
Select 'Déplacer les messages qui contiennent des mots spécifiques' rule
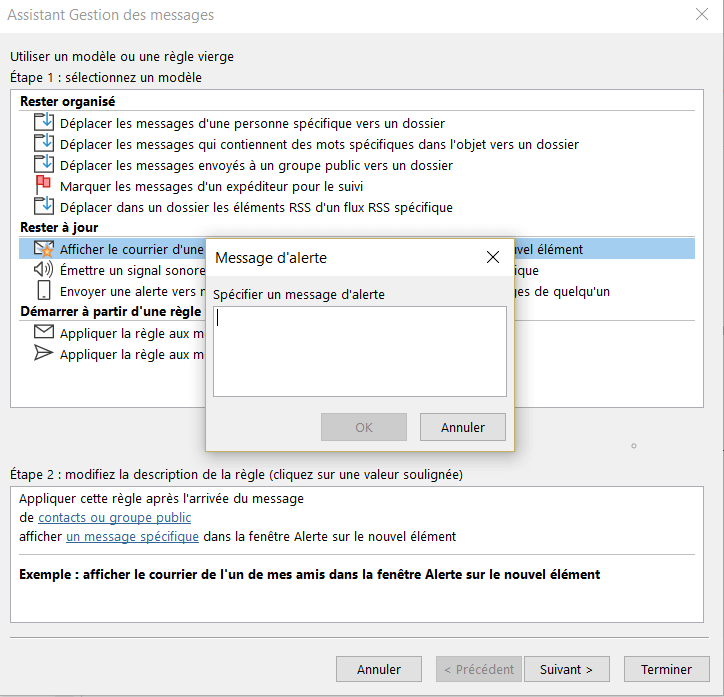pos(319,144)
